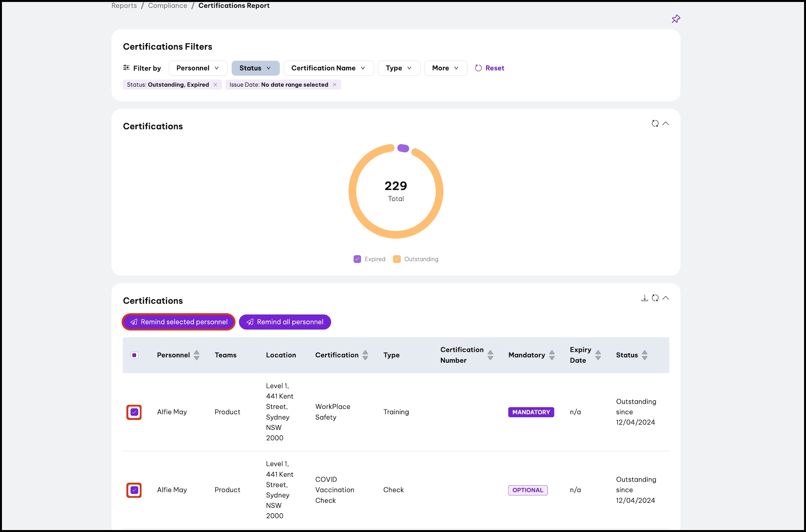The height and width of the screenshot is (532, 806).
Task: Click Remind selected personnel button
Action: pyautogui.click(x=178, y=322)
